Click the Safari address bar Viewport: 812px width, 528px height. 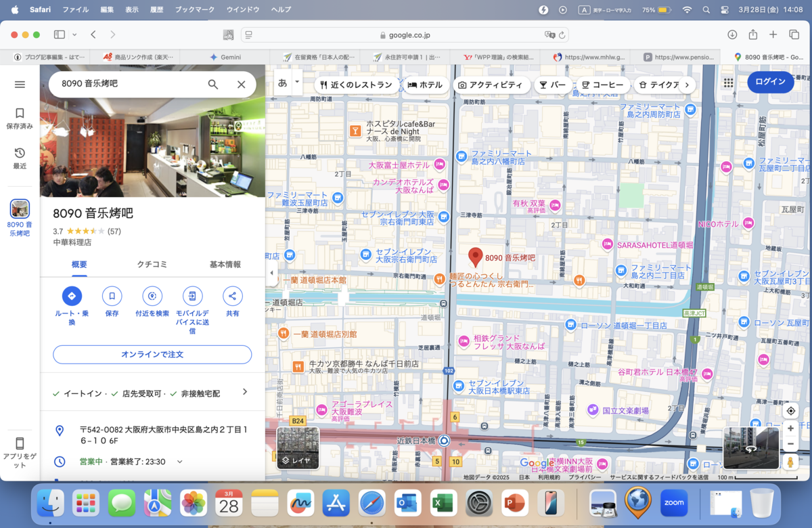pyautogui.click(x=405, y=35)
